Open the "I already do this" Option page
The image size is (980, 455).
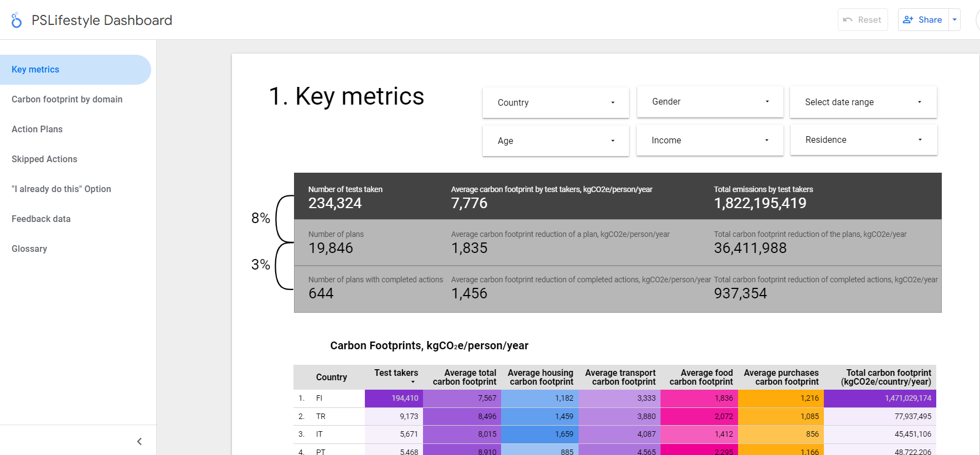(61, 189)
